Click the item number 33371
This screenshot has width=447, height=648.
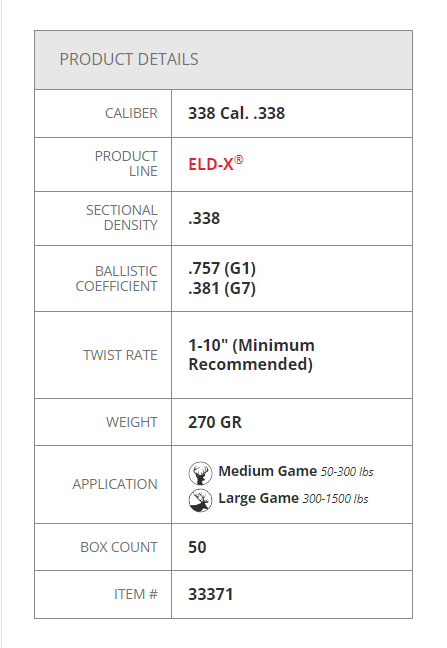tap(211, 594)
